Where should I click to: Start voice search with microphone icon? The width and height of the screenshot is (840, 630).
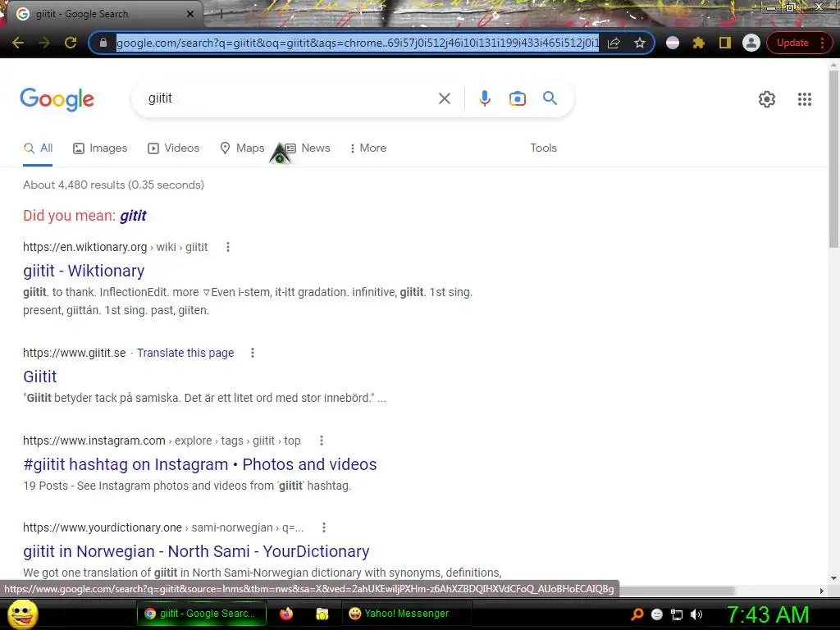484,98
